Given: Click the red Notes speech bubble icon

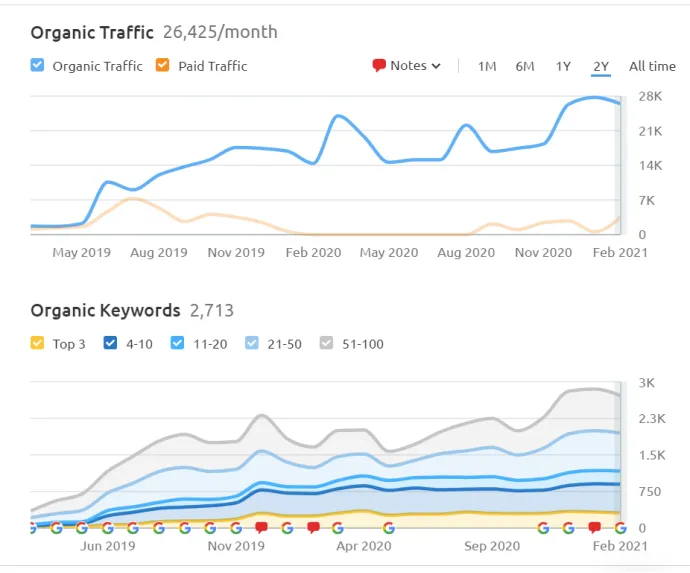Looking at the screenshot, I should tap(378, 66).
